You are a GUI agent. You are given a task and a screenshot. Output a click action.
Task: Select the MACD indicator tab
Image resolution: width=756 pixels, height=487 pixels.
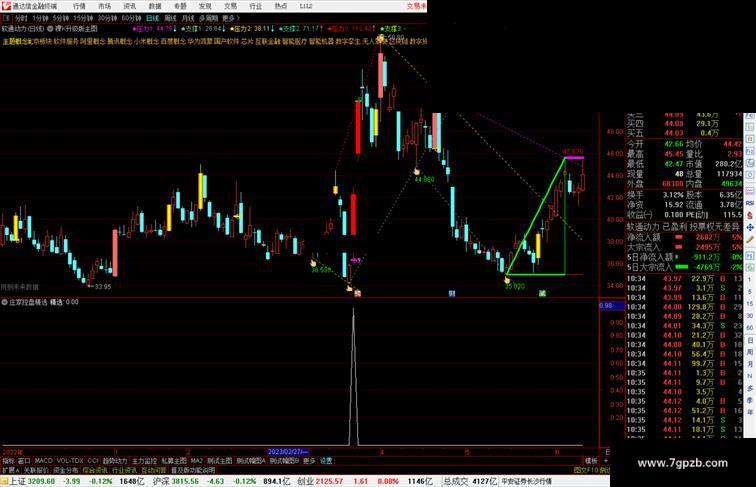(43, 461)
